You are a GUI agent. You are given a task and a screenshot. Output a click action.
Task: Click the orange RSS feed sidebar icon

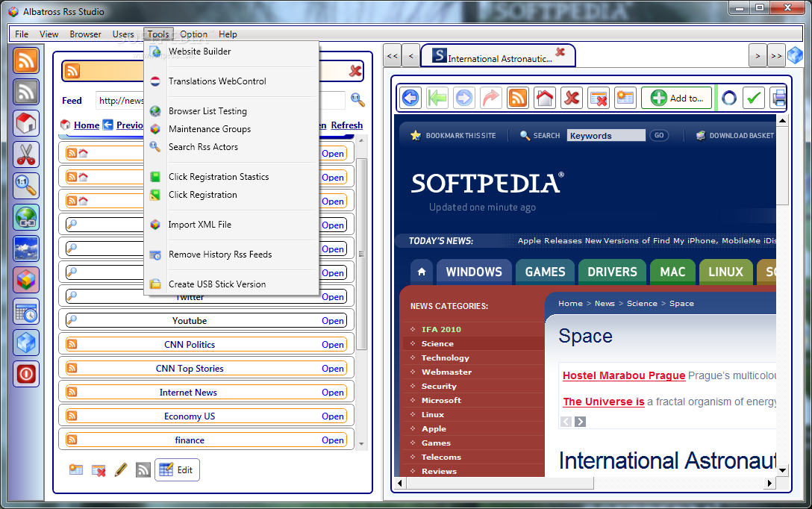coord(26,60)
